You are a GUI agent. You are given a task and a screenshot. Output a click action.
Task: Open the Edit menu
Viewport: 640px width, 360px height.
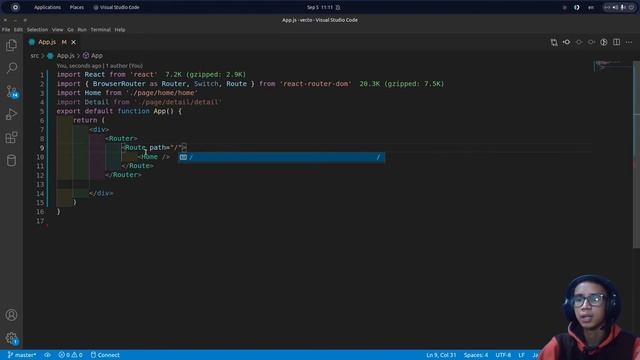pos(18,30)
